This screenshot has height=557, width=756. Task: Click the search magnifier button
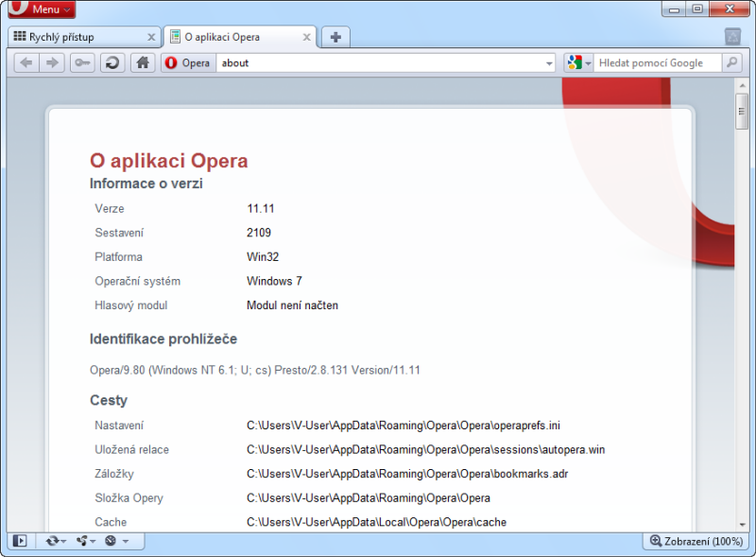click(731, 62)
